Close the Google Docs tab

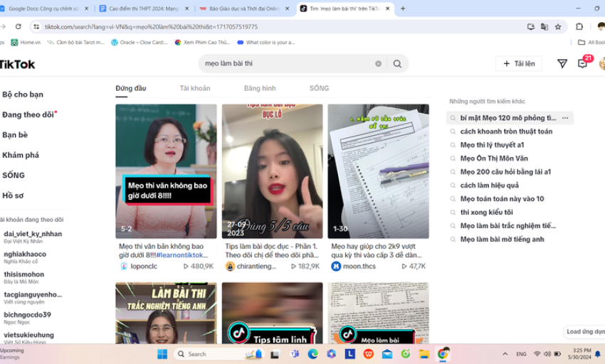click(x=86, y=9)
